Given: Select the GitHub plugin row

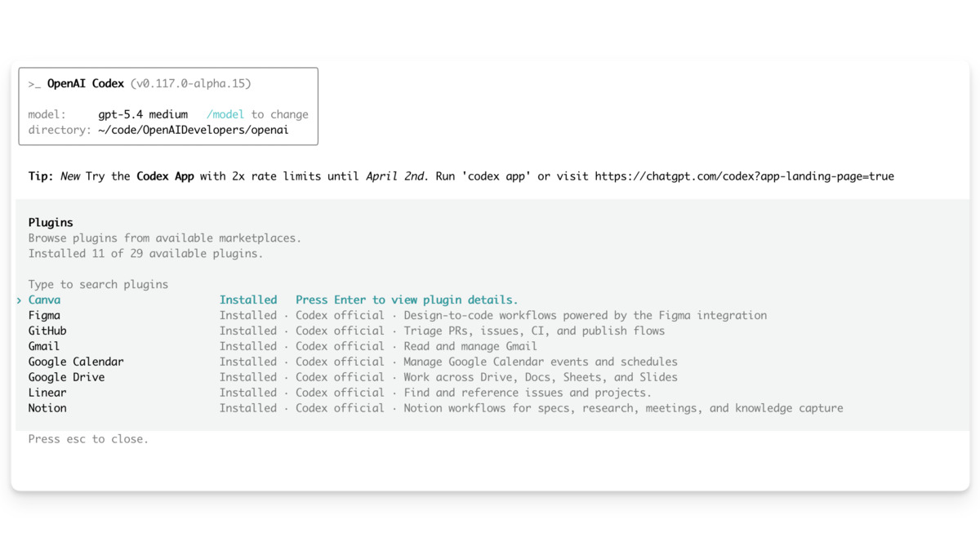Looking at the screenshot, I should pos(46,331).
